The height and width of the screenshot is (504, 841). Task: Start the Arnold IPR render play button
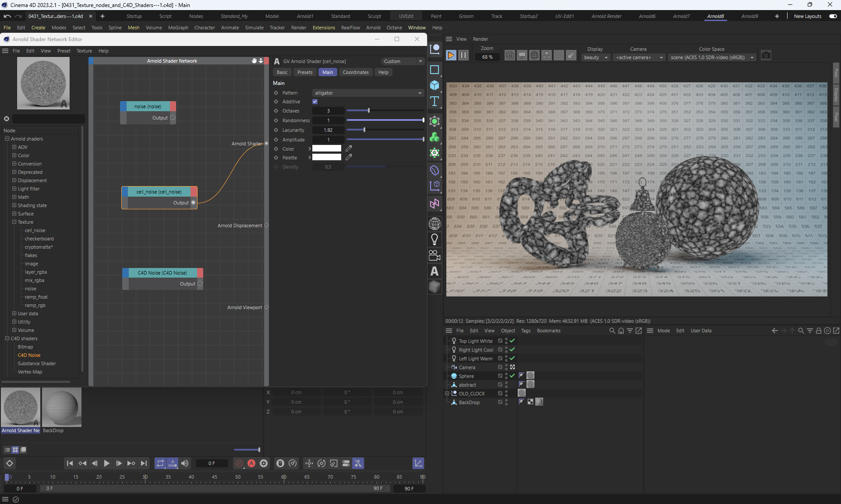coord(451,56)
